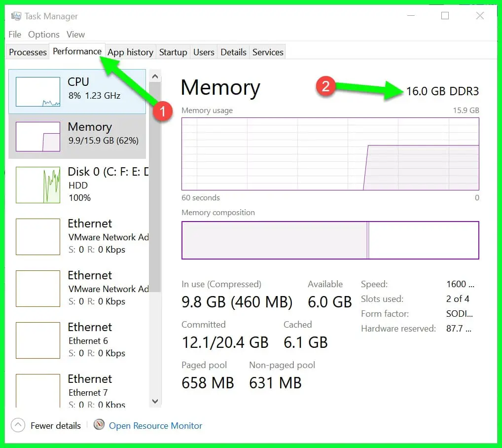Open the File menu
Screen dimensions: 502x448
pos(15,35)
